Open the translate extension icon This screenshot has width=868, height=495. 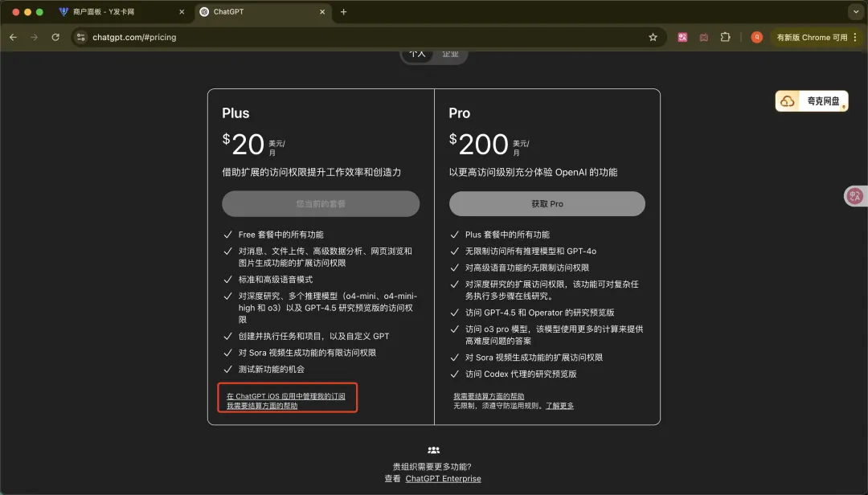click(682, 37)
